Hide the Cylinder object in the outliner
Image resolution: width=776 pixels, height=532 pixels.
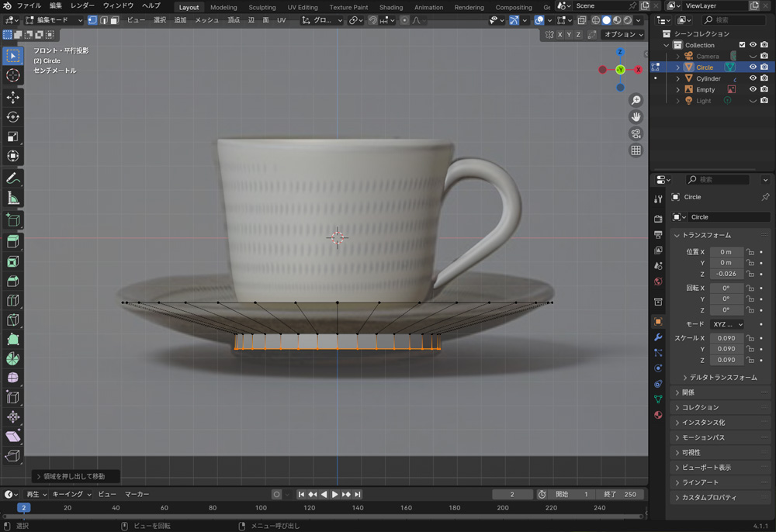(x=752, y=78)
